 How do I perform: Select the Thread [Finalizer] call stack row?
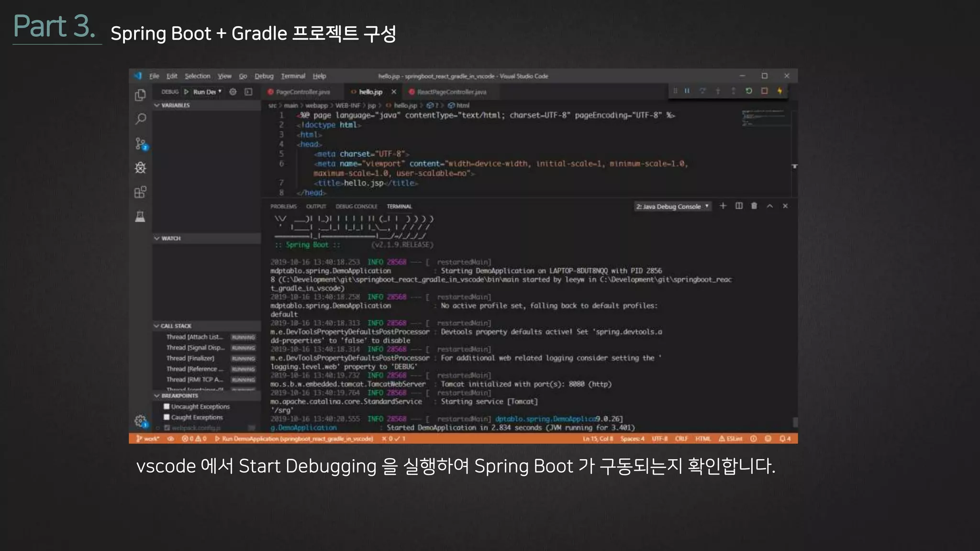click(207, 358)
